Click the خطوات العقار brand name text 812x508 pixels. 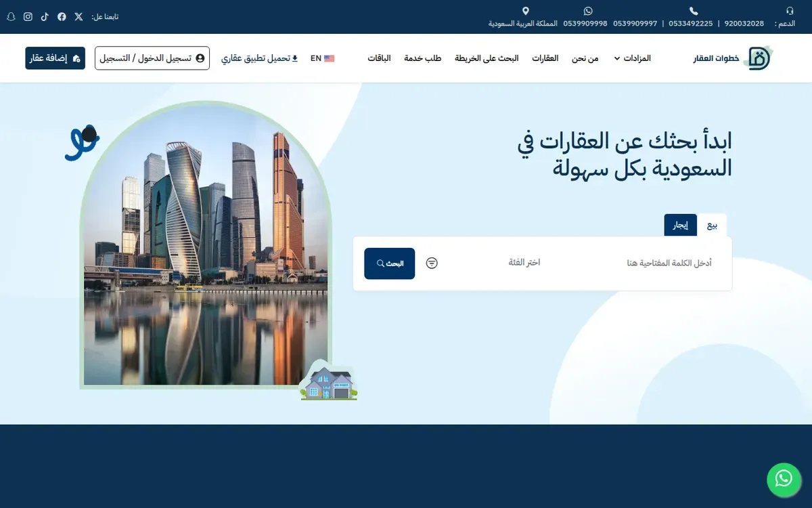716,59
